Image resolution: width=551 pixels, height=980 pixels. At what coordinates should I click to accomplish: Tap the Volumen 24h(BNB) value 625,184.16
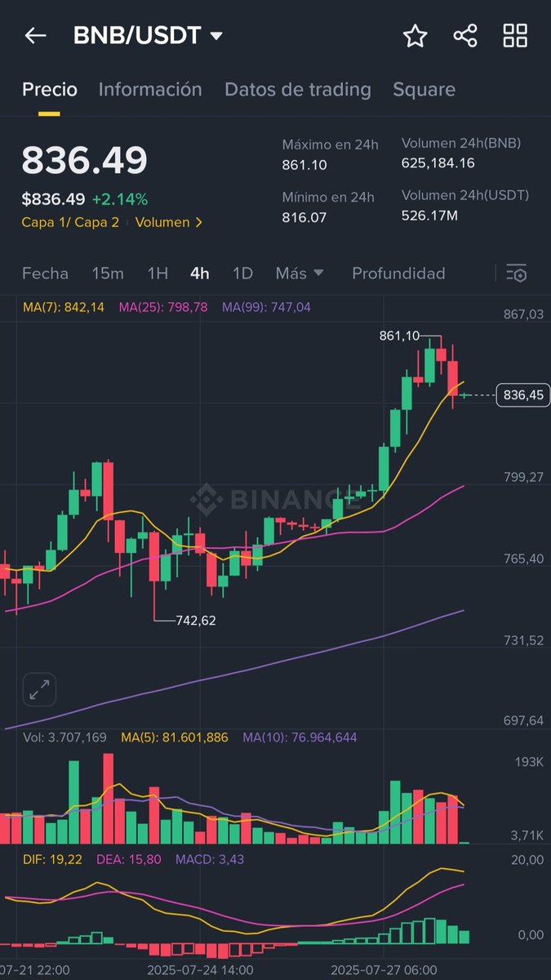point(438,163)
